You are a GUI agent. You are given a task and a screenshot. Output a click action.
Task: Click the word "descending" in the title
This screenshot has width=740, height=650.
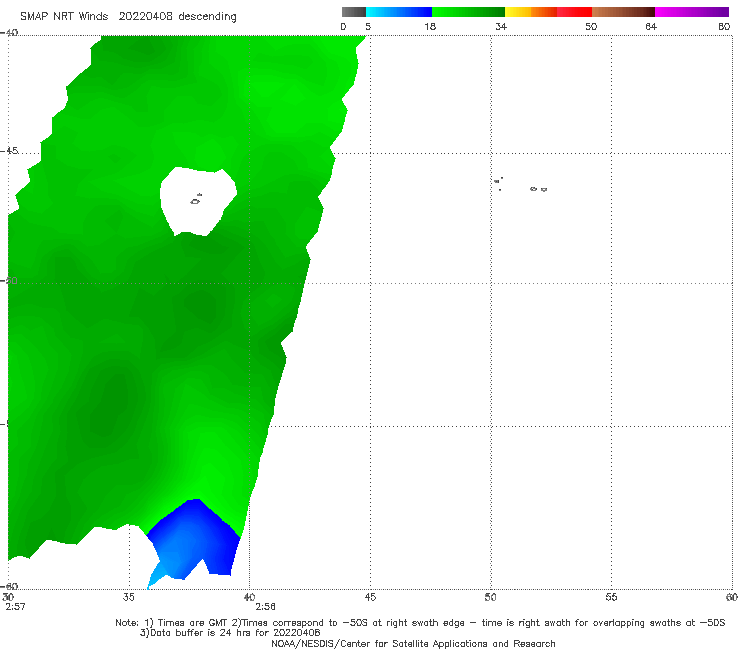tap(207, 17)
